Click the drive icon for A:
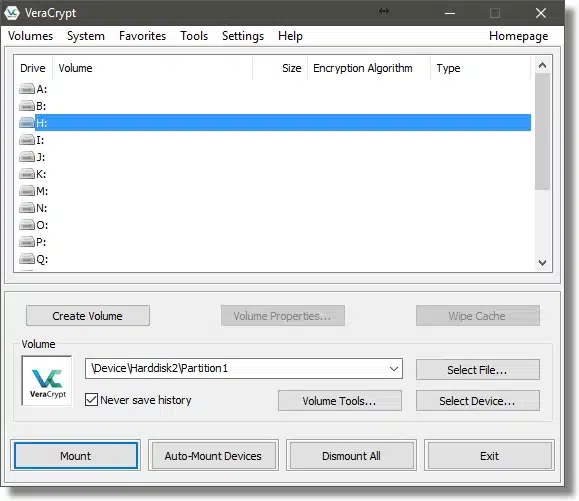Image resolution: width=579 pixels, height=501 pixels. click(x=27, y=89)
